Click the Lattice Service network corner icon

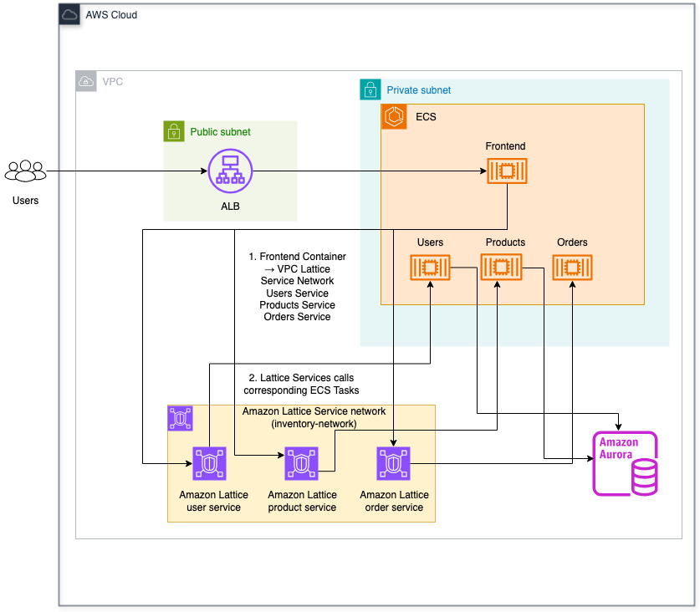pos(180,417)
